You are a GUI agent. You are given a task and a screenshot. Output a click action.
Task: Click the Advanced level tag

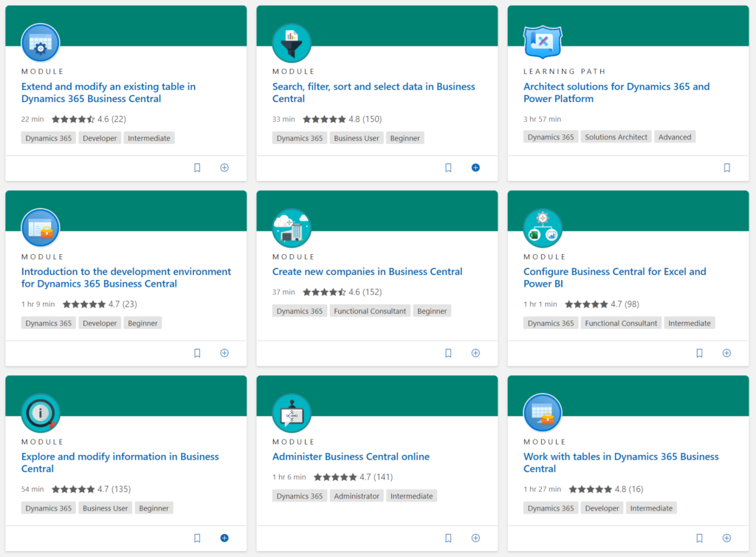pyautogui.click(x=675, y=137)
